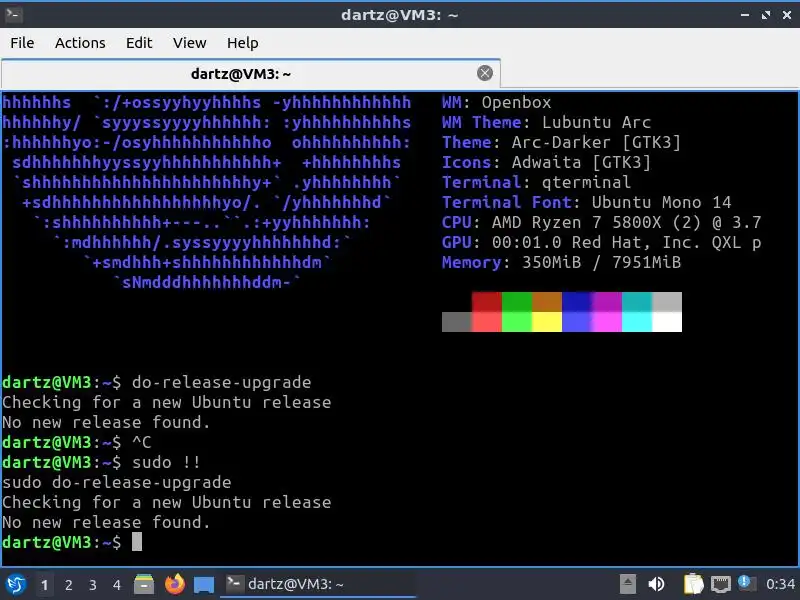800x600 pixels.
Task: Open the Lubuntu start menu
Action: click(16, 584)
